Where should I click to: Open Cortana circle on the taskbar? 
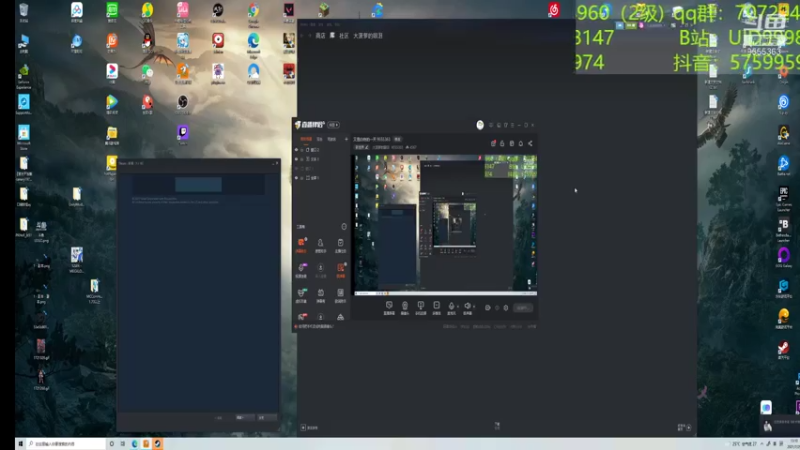(x=112, y=444)
